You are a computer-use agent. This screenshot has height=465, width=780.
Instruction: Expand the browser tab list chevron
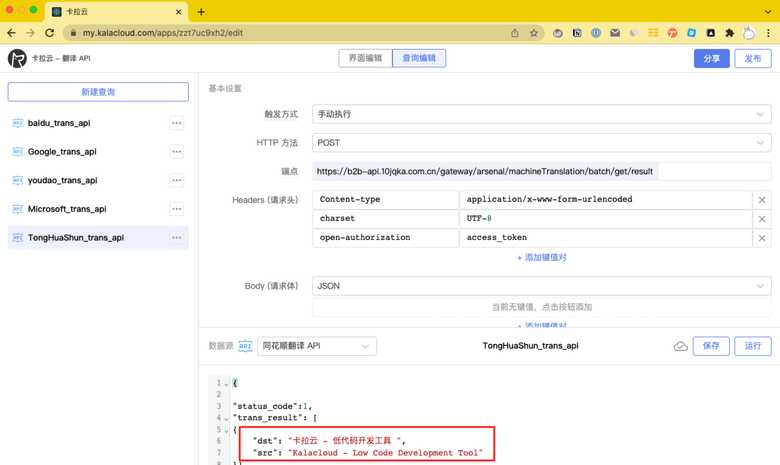[768, 11]
